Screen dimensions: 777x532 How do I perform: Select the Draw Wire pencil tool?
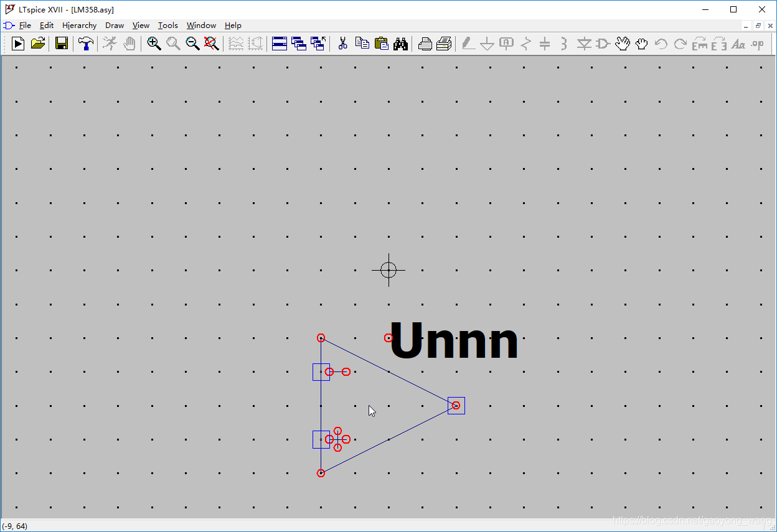[x=468, y=44]
